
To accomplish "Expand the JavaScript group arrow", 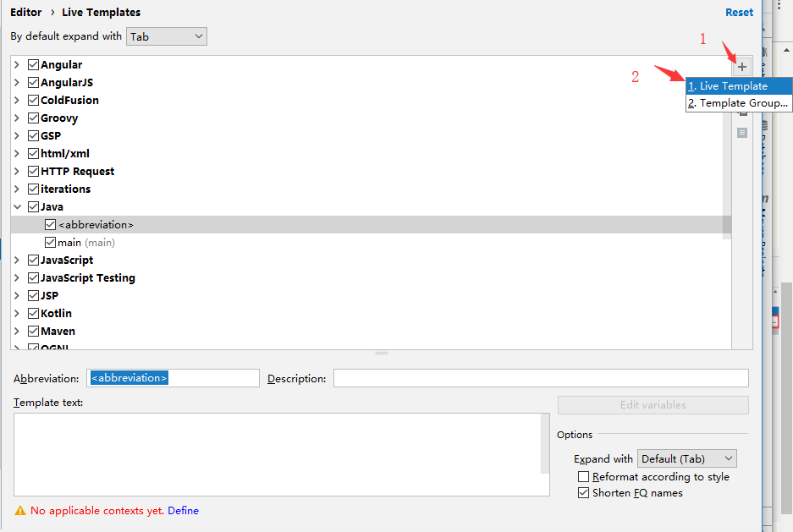I will pyautogui.click(x=17, y=261).
